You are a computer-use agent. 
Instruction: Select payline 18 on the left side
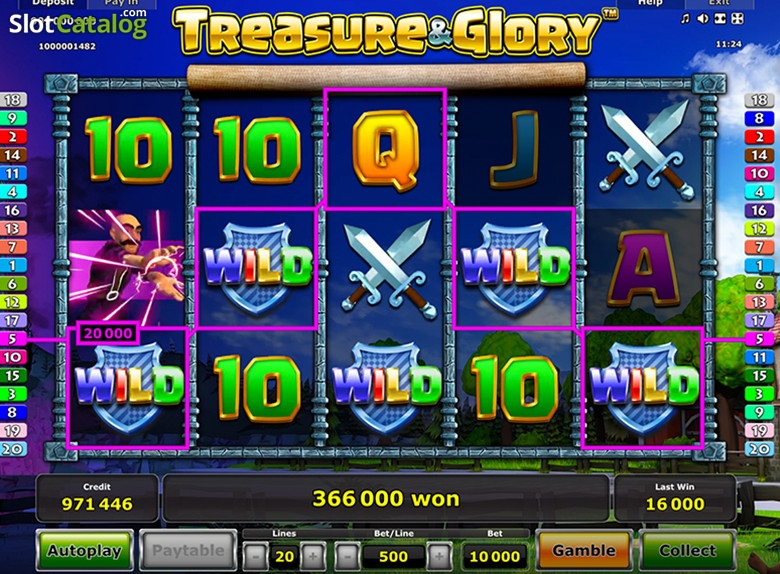(12, 100)
